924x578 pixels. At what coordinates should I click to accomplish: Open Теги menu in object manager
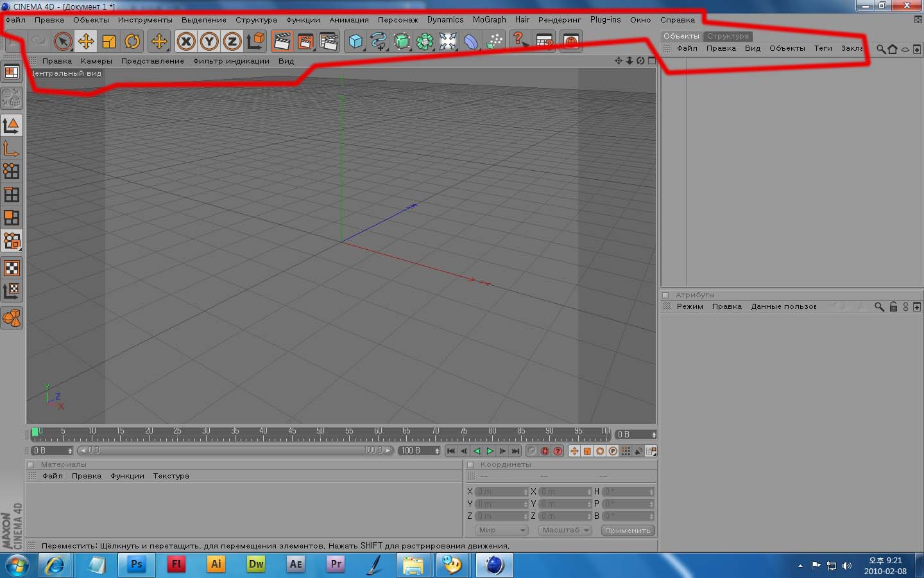(823, 48)
